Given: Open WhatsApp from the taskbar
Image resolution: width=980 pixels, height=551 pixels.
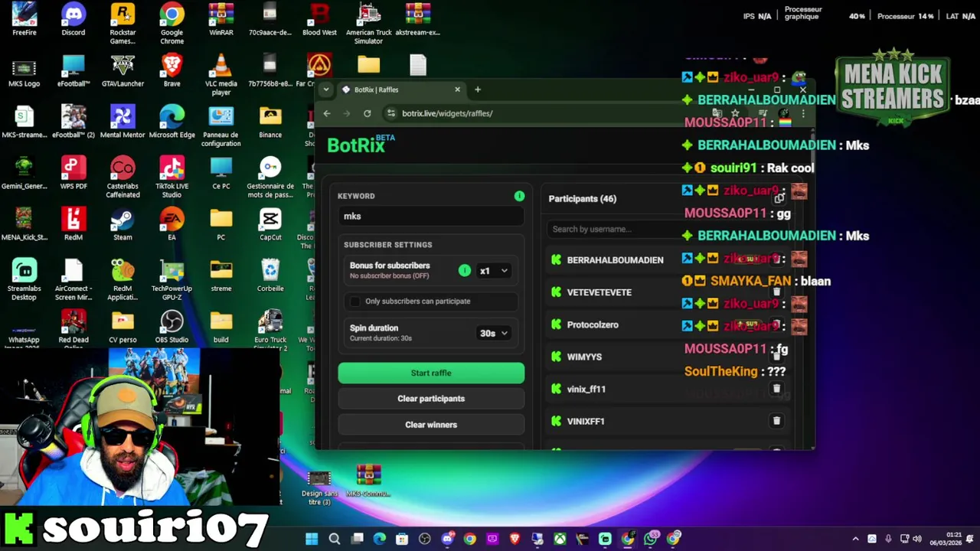Looking at the screenshot, I should click(x=651, y=539).
